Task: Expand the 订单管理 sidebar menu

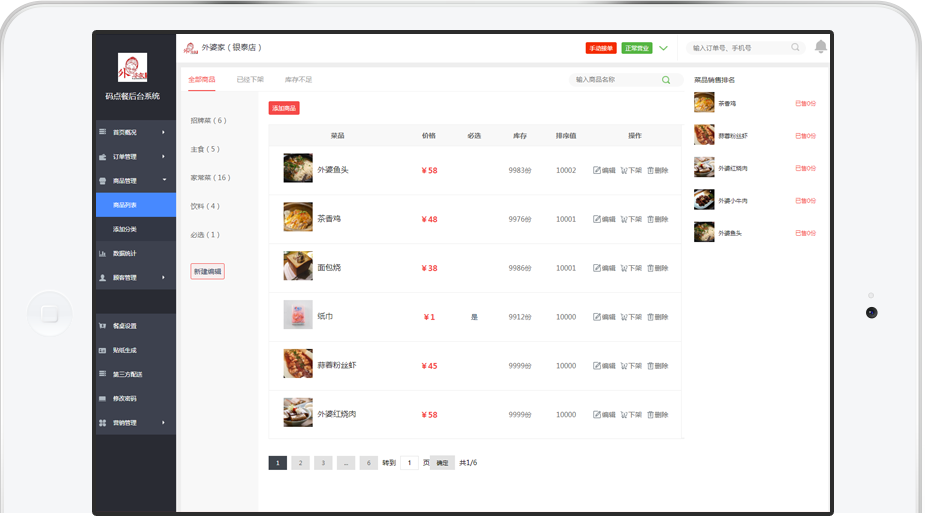Action: pos(134,156)
